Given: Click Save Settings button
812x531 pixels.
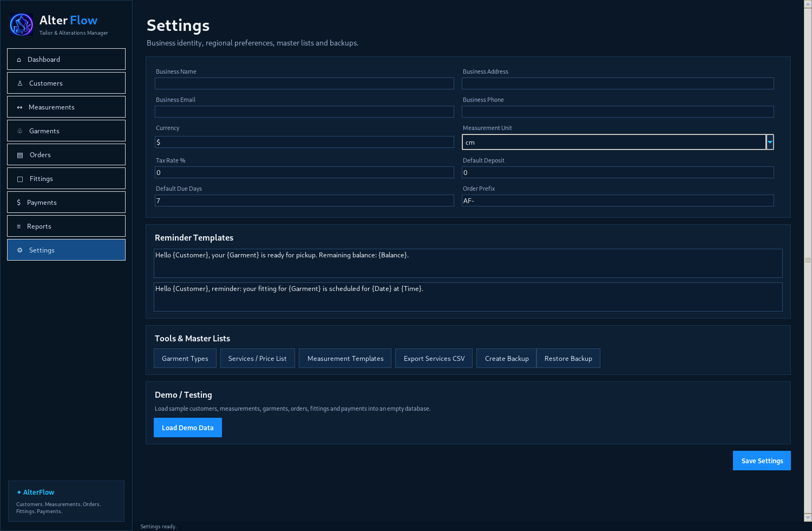Looking at the screenshot, I should pos(762,461).
